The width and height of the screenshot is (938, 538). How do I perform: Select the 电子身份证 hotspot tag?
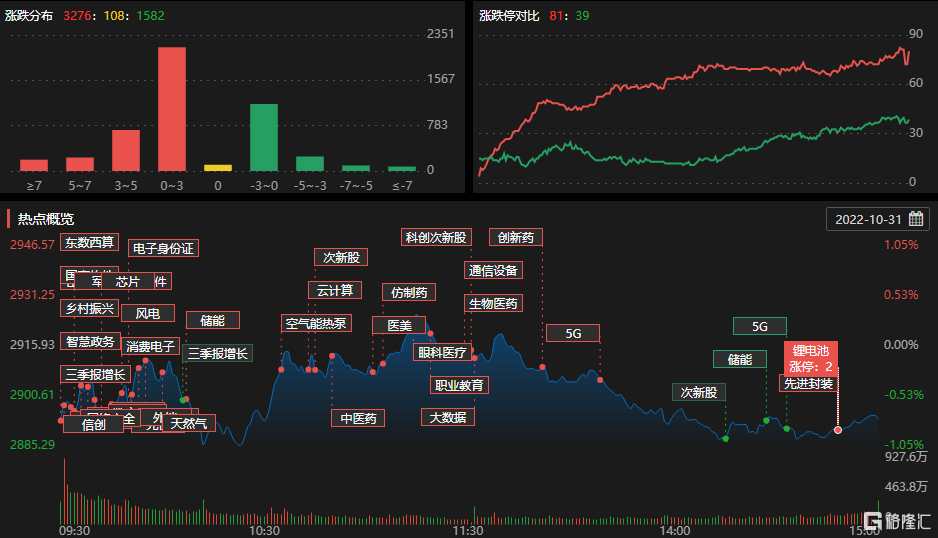[x=163, y=248]
